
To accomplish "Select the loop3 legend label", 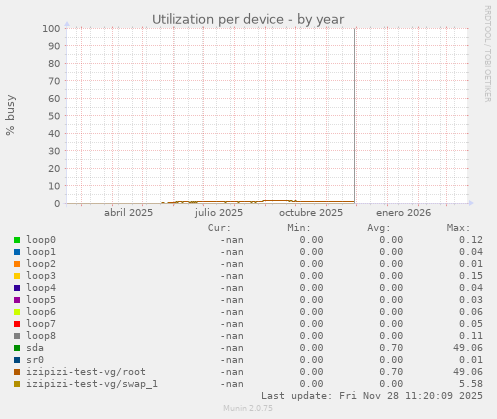I will (x=41, y=276).
